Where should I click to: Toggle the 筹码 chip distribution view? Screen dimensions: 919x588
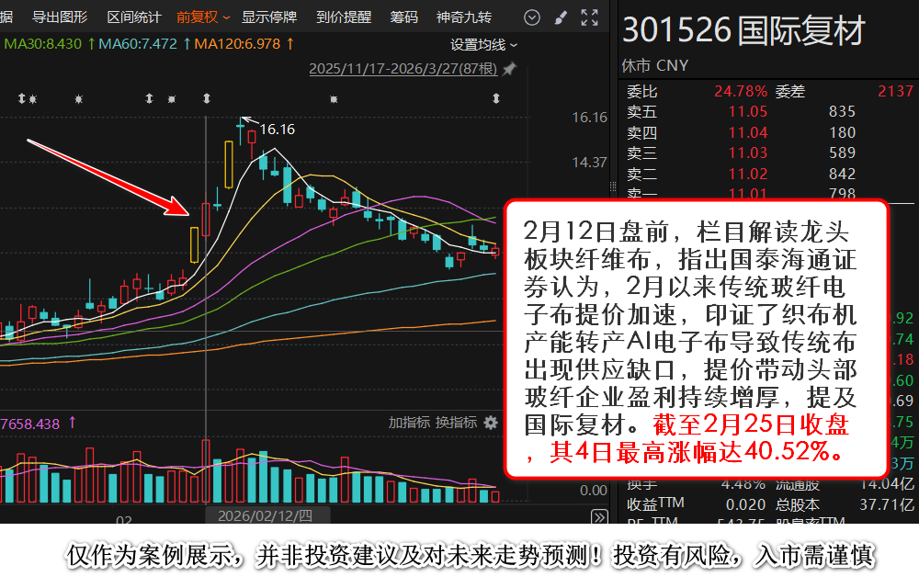tap(403, 17)
